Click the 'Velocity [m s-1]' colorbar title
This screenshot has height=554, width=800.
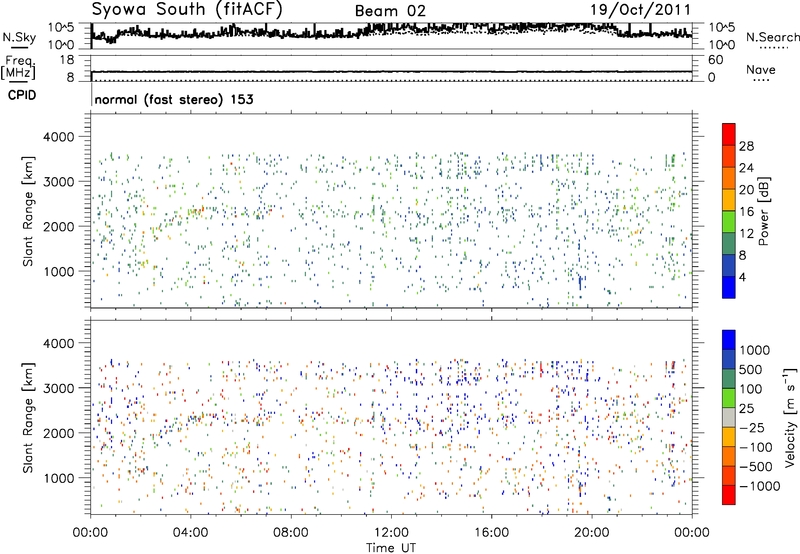(790, 417)
